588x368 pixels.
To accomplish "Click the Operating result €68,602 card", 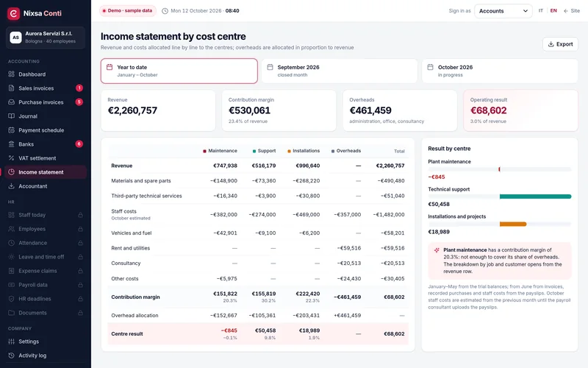I will [521, 110].
